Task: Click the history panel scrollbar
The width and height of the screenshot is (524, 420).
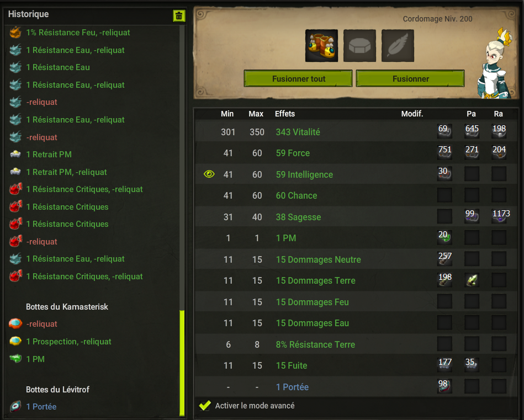Action: pos(182,363)
